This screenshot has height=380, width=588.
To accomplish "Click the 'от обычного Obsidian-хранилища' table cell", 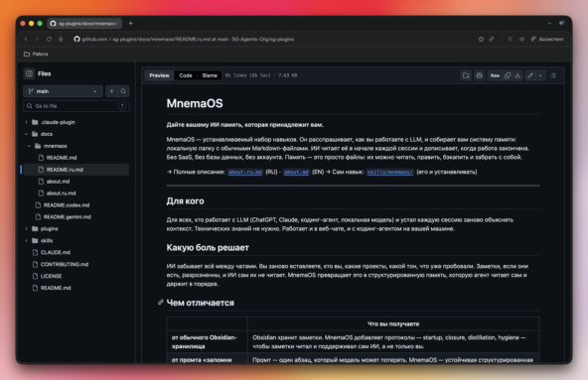I will click(207, 341).
